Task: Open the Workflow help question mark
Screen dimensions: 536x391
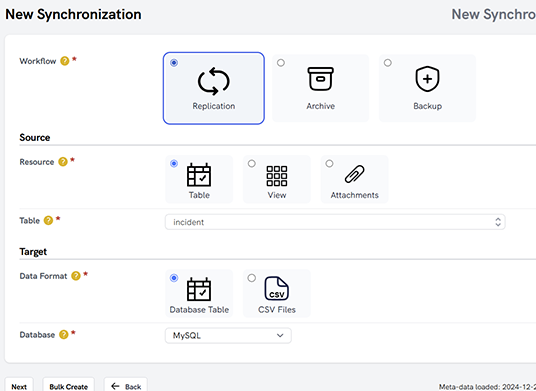Action: (65, 61)
